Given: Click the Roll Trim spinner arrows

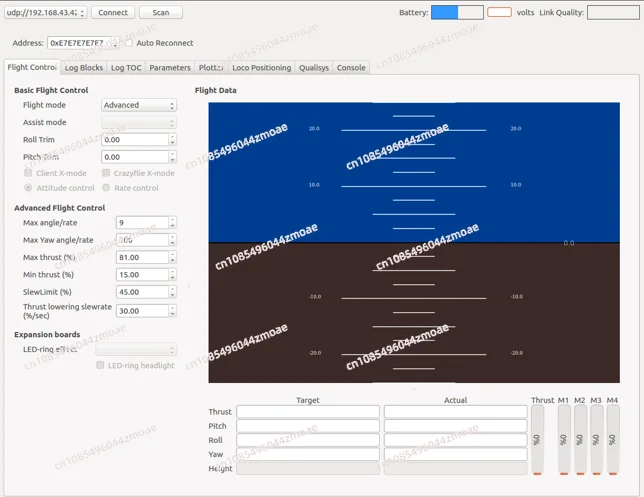Looking at the screenshot, I should coord(172,140).
